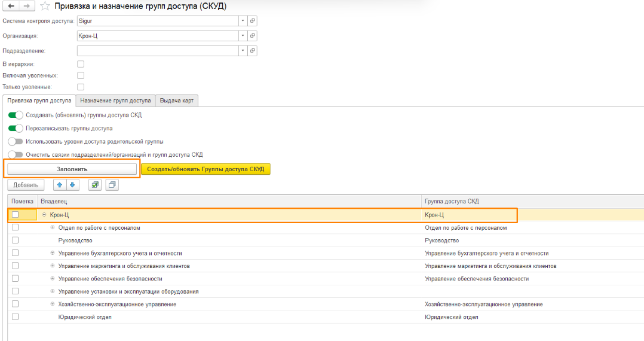Open the Подразделение dropdown list

point(243,51)
